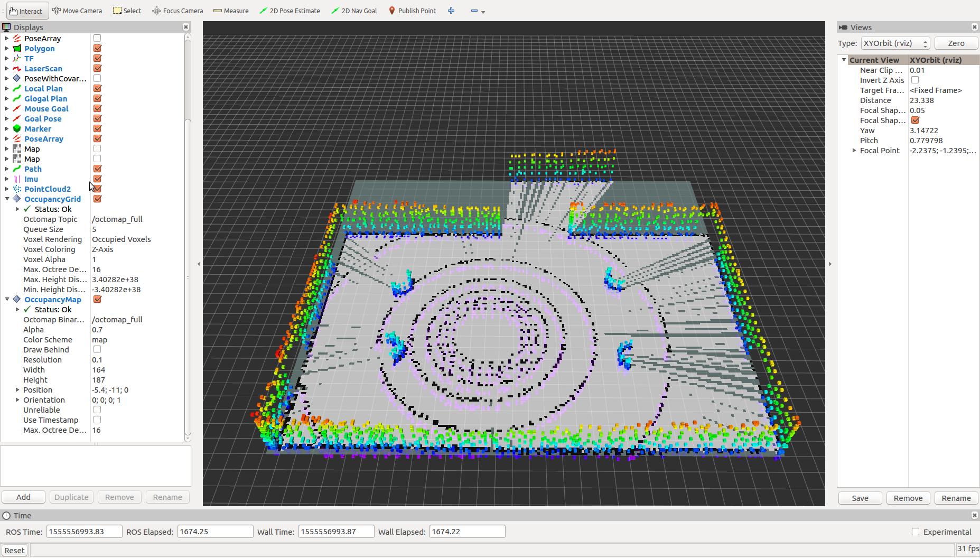Choose the Select tool
The height and width of the screenshot is (558, 980).
click(127, 11)
